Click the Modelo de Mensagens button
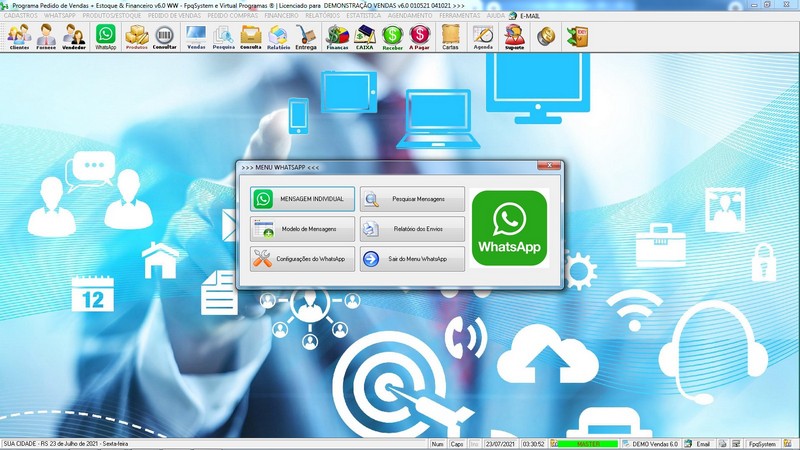 302,229
